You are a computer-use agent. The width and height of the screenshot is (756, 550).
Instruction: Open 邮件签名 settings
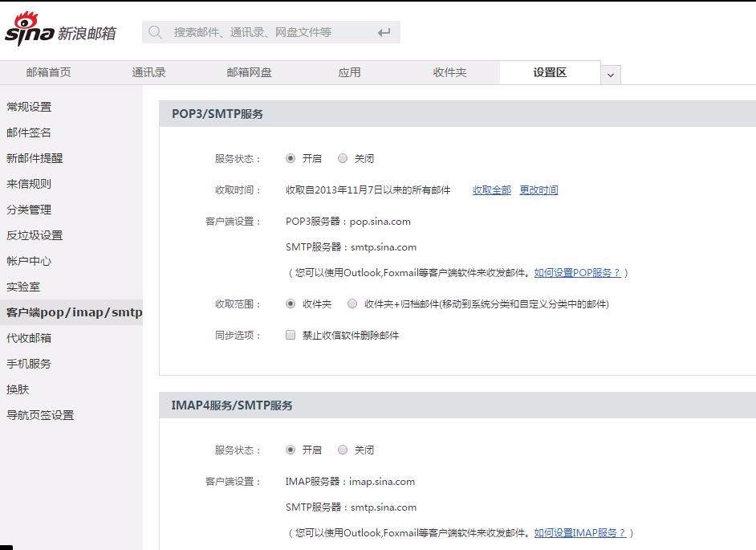(x=29, y=132)
